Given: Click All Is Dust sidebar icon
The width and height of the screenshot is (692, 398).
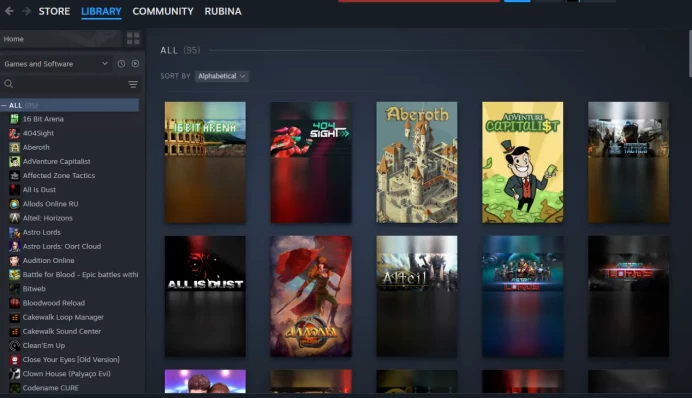Looking at the screenshot, I should tap(15, 189).
